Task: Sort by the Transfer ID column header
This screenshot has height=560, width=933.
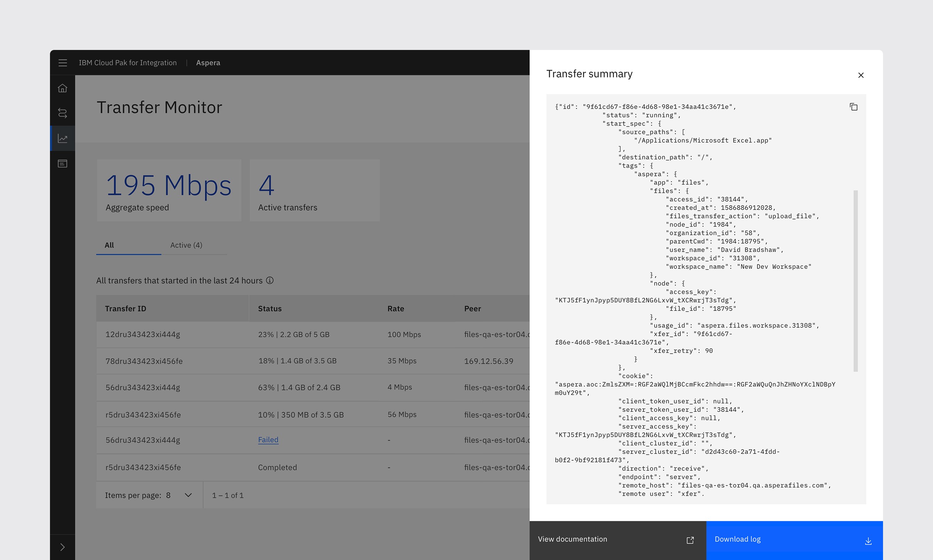Action: pos(126,309)
